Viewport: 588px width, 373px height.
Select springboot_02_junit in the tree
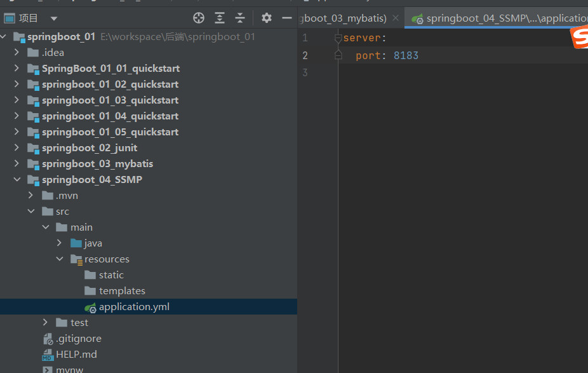[x=90, y=148]
